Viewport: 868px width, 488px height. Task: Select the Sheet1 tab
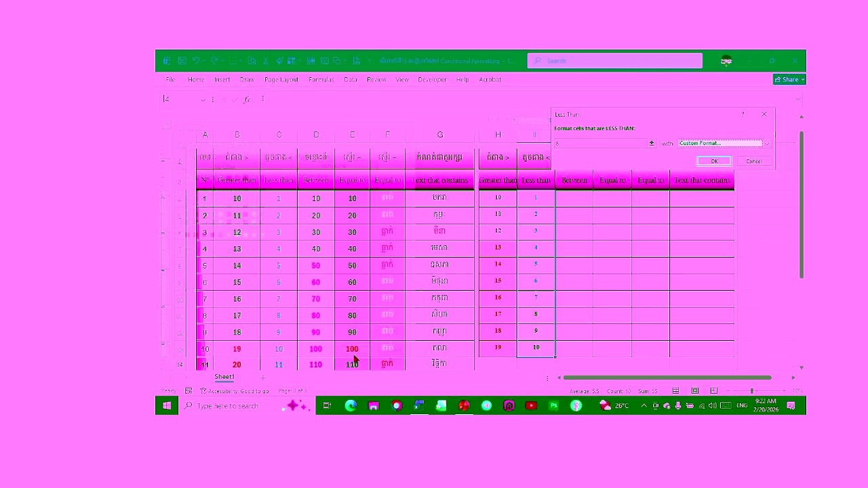(x=224, y=377)
